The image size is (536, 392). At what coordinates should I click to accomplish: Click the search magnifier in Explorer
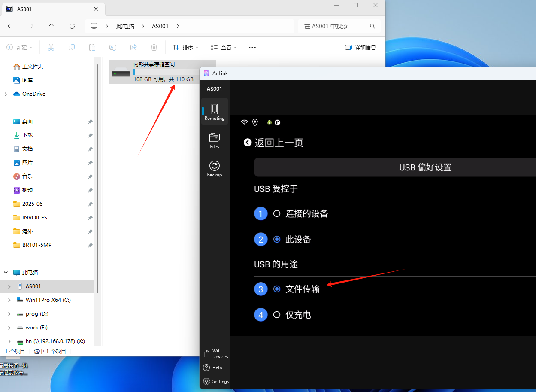point(372,26)
